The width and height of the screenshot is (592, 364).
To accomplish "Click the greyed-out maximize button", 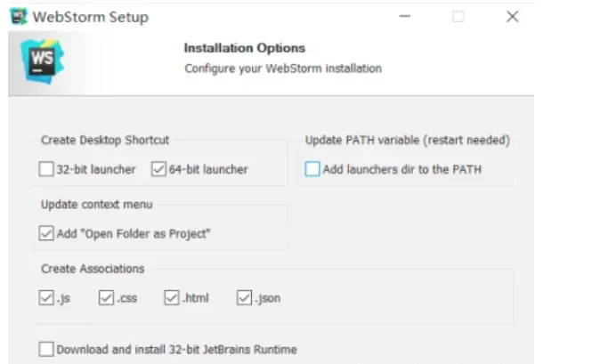I will pos(458,17).
